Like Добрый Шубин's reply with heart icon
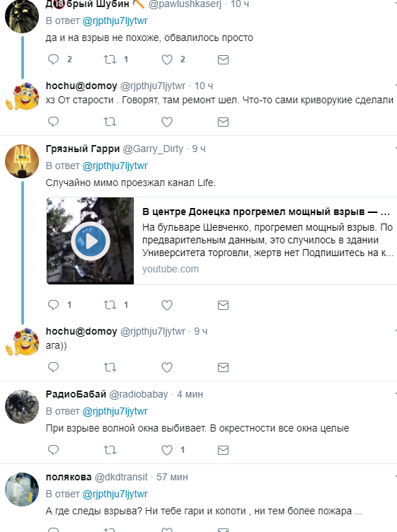The height and width of the screenshot is (532, 397). pos(166,59)
